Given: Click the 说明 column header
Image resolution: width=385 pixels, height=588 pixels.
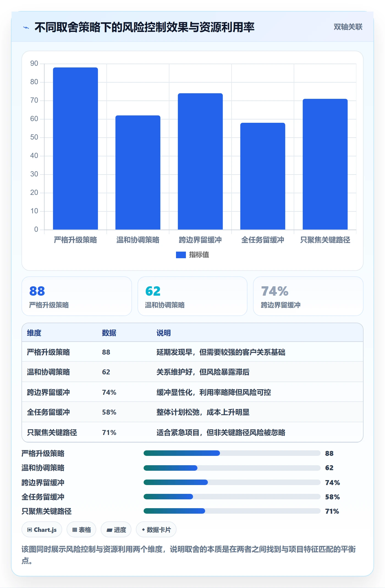Looking at the screenshot, I should 164,333.
